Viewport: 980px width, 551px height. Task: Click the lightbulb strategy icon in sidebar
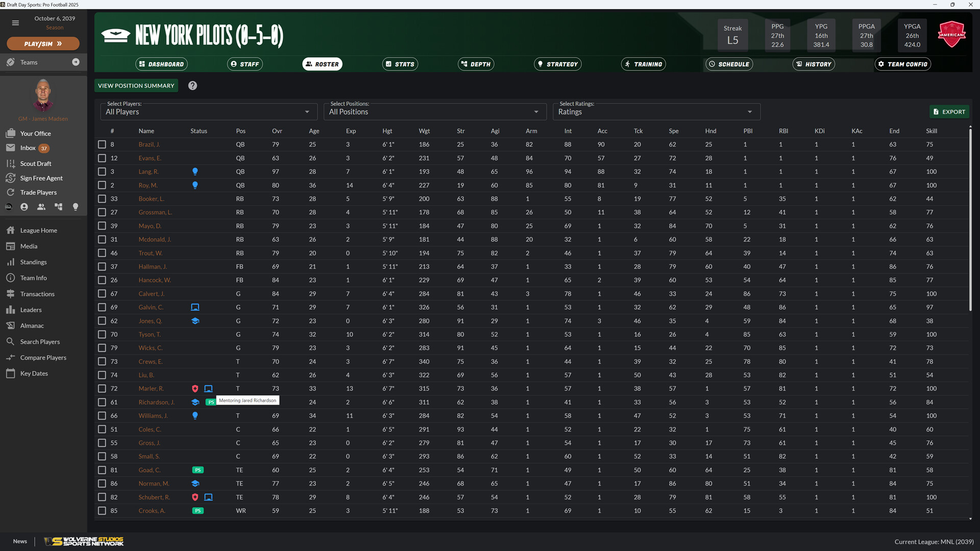point(76,207)
